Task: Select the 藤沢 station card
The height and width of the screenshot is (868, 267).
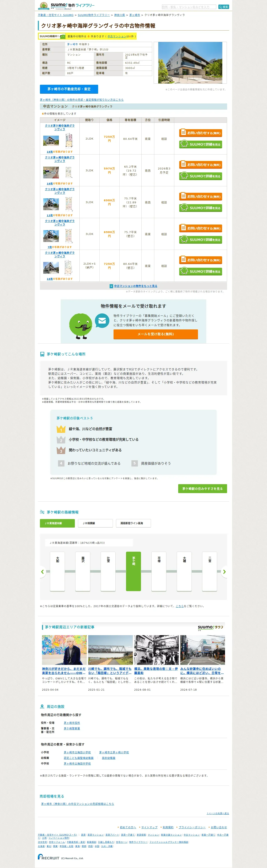Action: tap(83, 571)
